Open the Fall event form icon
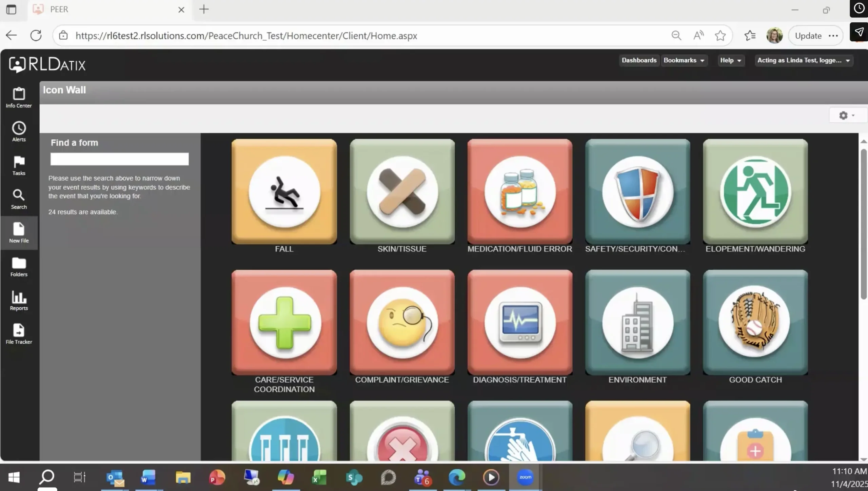Image resolution: width=868 pixels, height=491 pixels. click(x=284, y=191)
